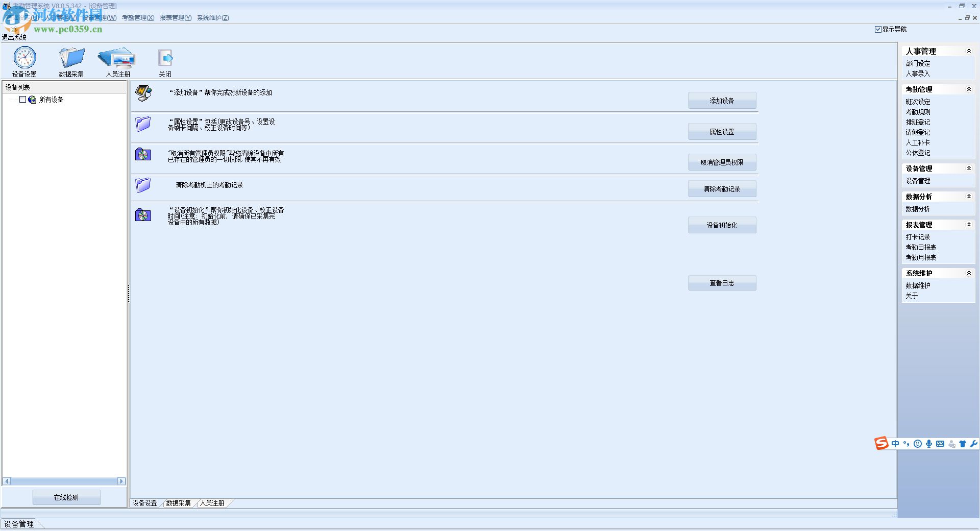The image size is (980, 531).
Task: Open the 关于 navigation link
Action: click(912, 296)
